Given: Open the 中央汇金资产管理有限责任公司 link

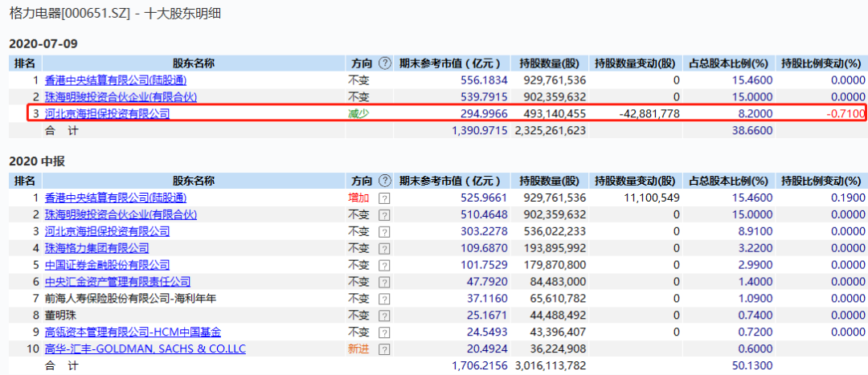Looking at the screenshot, I should click(117, 282).
